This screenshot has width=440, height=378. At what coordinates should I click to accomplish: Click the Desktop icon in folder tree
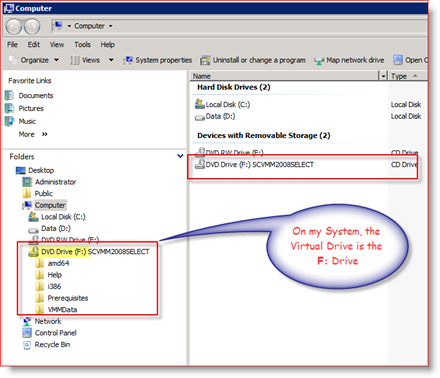pyautogui.click(x=21, y=171)
